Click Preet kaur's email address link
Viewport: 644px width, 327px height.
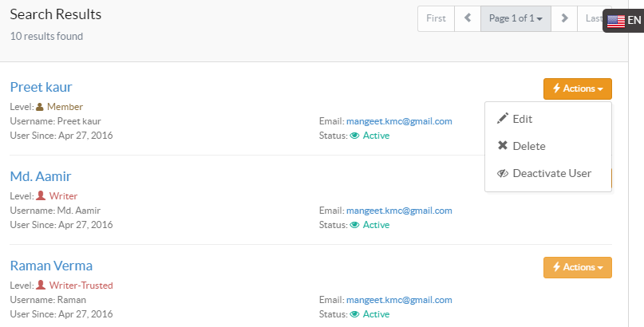pos(399,121)
